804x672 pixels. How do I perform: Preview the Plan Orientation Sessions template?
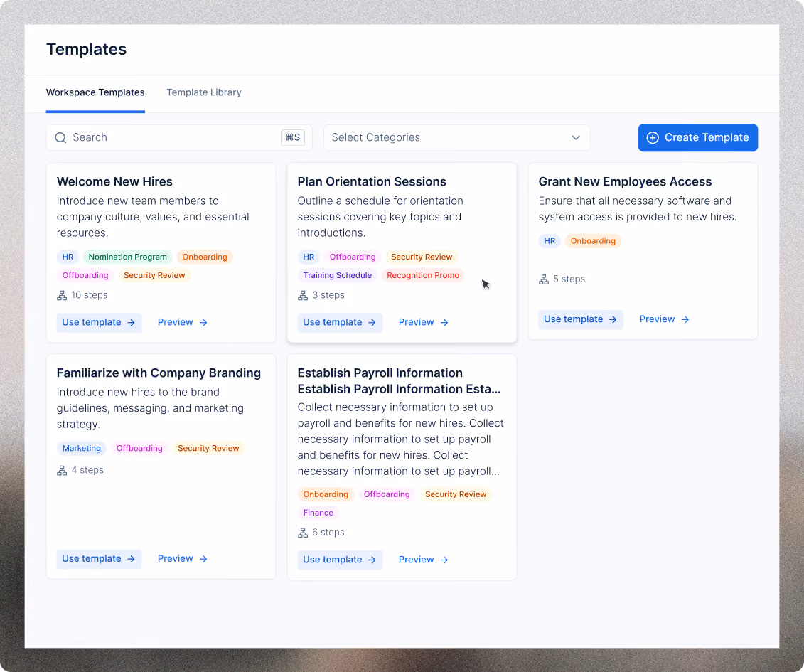pos(424,323)
